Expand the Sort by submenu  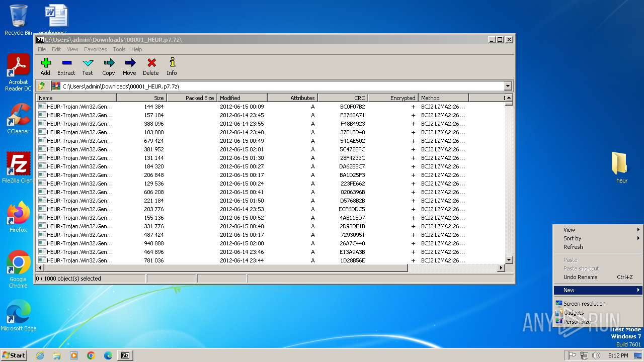[598, 238]
